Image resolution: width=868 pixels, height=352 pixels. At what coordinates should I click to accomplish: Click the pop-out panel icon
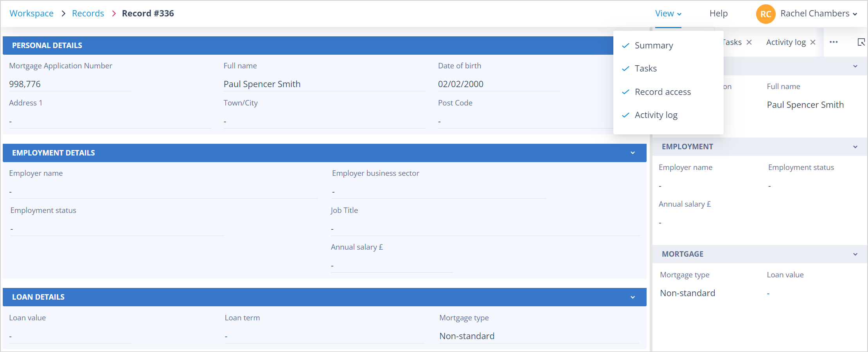pos(861,42)
